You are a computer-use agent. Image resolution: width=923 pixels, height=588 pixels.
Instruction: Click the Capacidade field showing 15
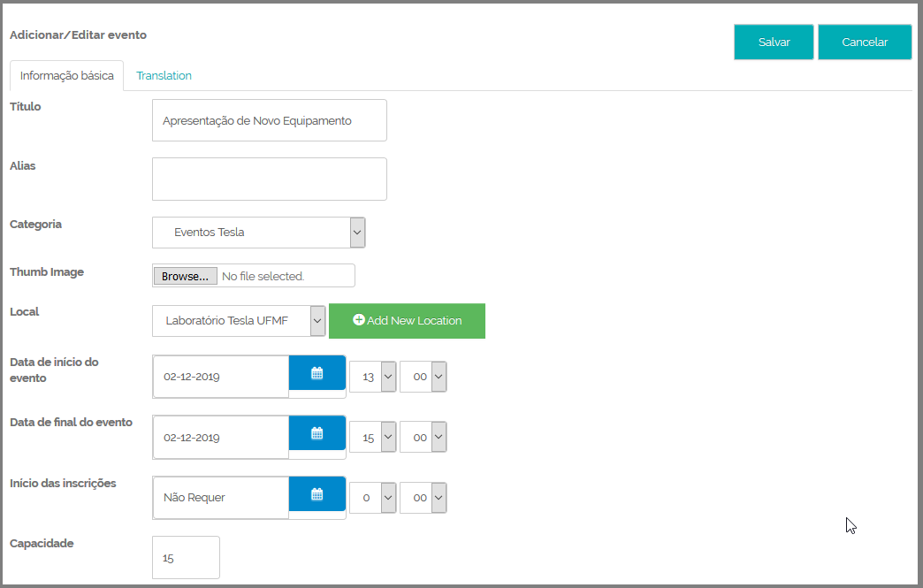pyautogui.click(x=186, y=557)
